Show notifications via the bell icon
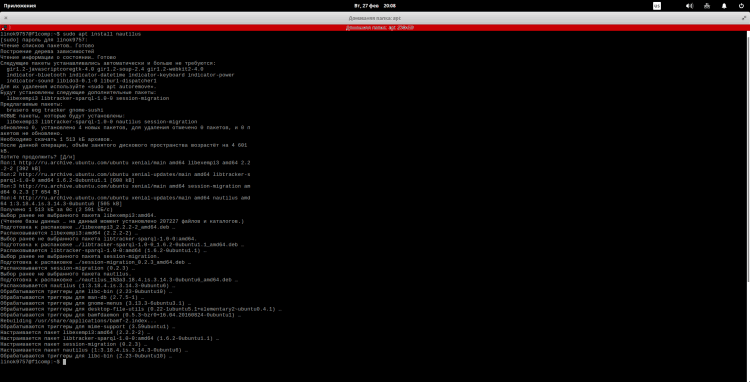This screenshot has height=382, width=750. tap(724, 6)
